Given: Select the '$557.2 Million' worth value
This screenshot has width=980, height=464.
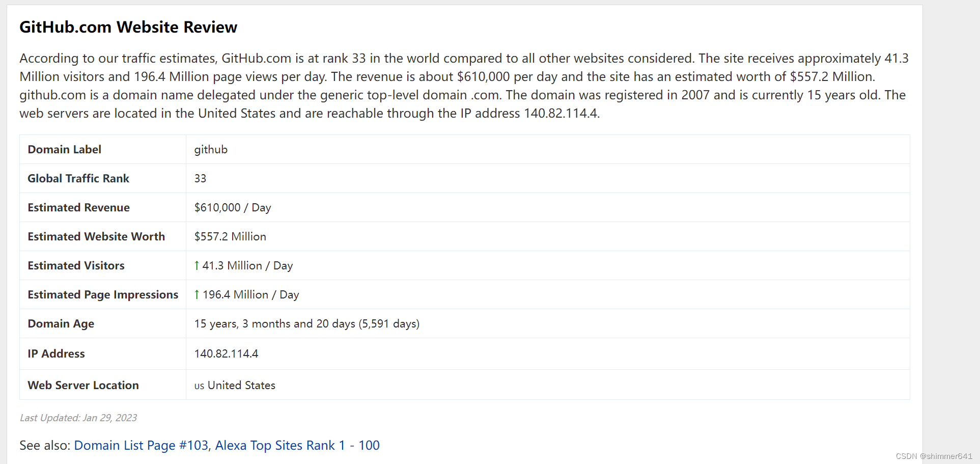Looking at the screenshot, I should pyautogui.click(x=230, y=237).
